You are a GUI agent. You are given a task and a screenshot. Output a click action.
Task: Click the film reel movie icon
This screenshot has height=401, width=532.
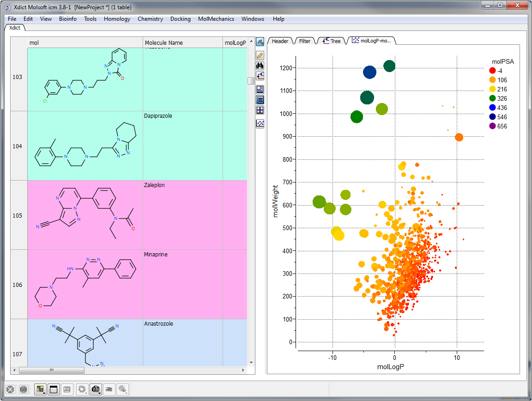click(x=122, y=389)
